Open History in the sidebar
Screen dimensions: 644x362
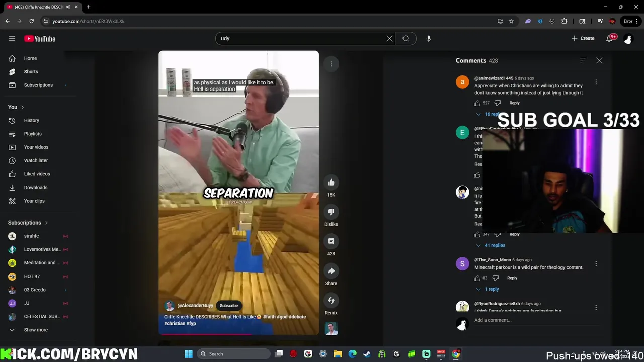(31, 120)
